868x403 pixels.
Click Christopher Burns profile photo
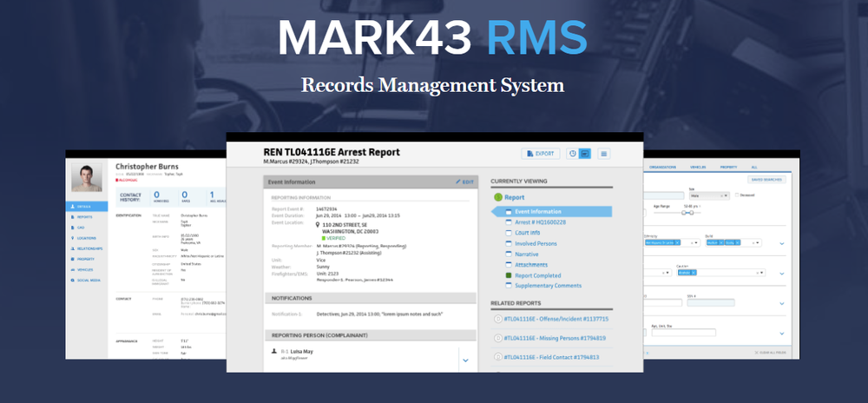[x=86, y=177]
